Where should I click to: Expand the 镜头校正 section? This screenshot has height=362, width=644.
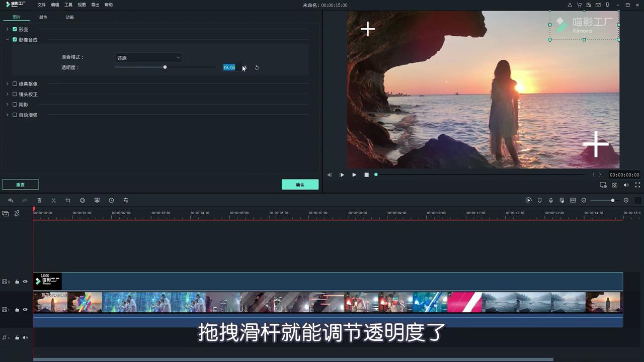point(8,95)
